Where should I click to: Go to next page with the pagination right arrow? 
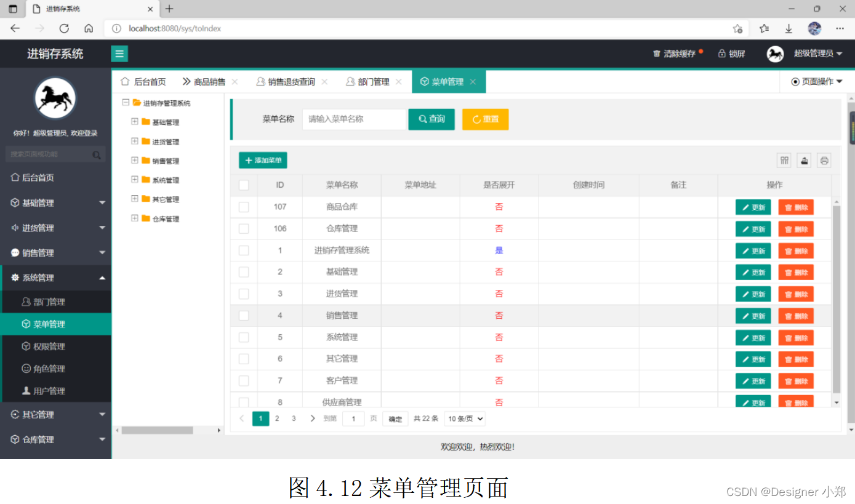[313, 418]
